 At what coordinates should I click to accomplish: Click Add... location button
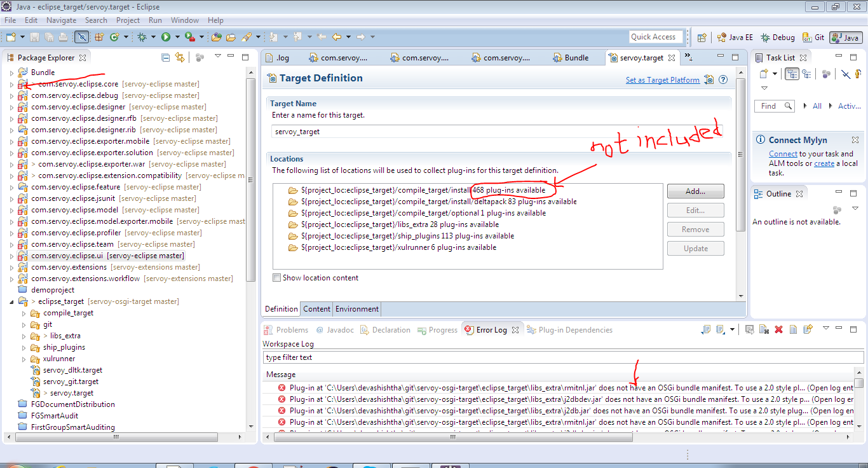[696, 191]
